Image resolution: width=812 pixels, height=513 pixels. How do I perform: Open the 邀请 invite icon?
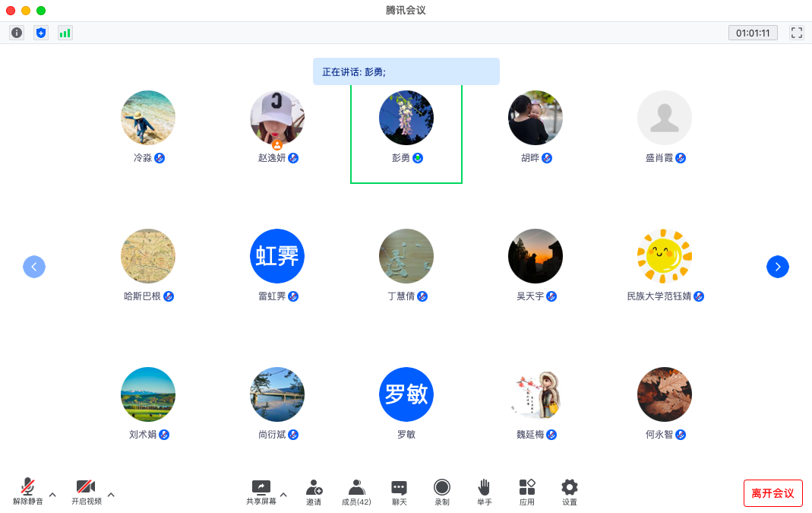[x=314, y=492]
